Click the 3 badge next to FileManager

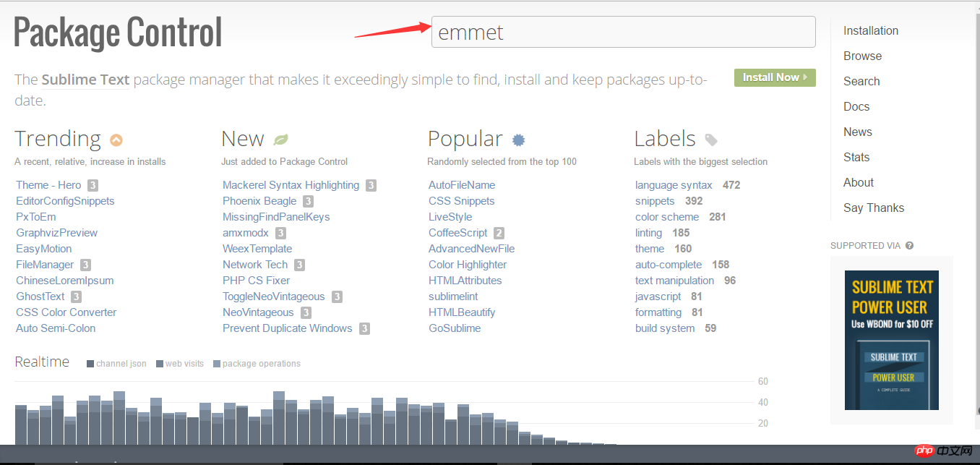tap(85, 265)
